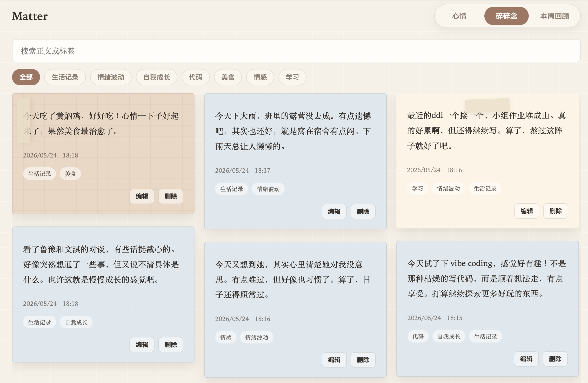
Task: Delete the 黄焖鸡 note
Action: point(171,196)
